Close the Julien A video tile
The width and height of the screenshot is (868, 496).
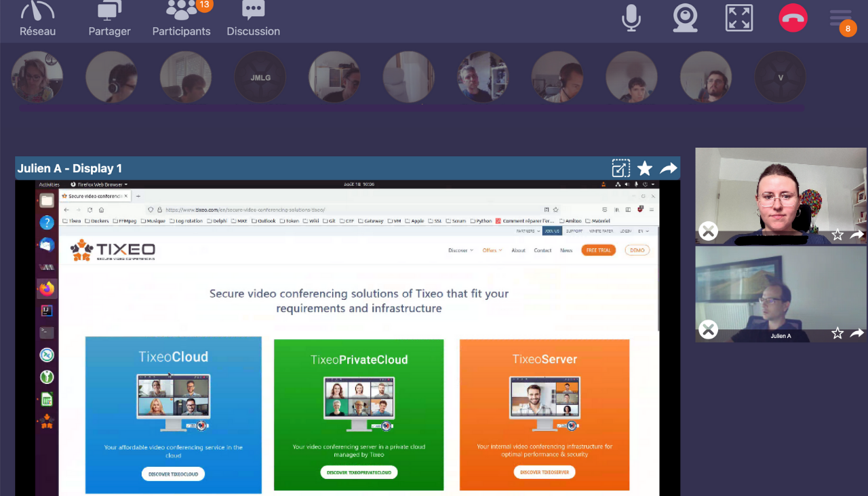coord(708,330)
